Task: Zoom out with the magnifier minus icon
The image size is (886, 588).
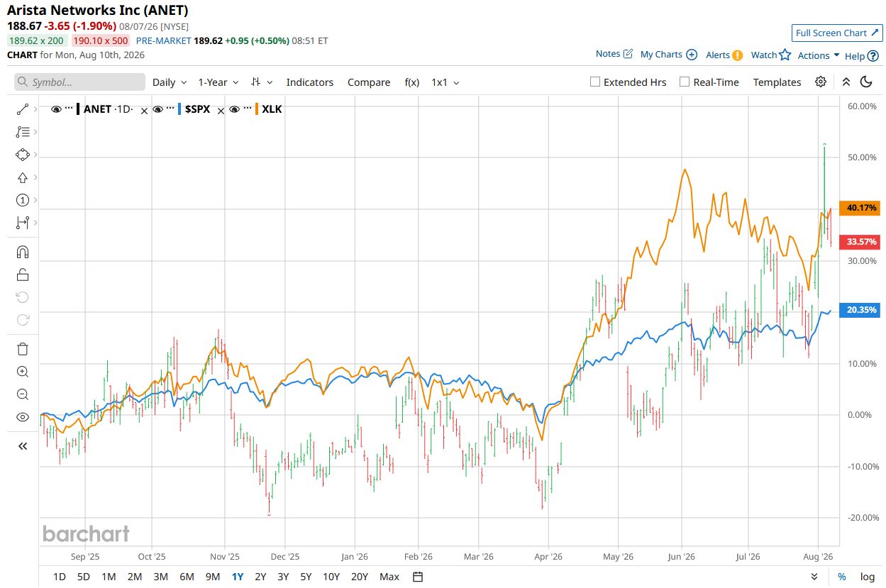Action: tap(22, 394)
